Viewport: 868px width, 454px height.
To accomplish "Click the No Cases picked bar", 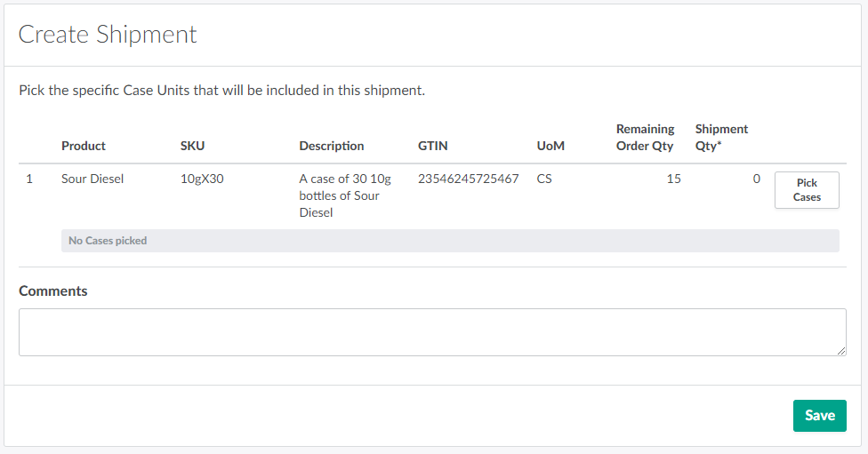I will [x=450, y=241].
